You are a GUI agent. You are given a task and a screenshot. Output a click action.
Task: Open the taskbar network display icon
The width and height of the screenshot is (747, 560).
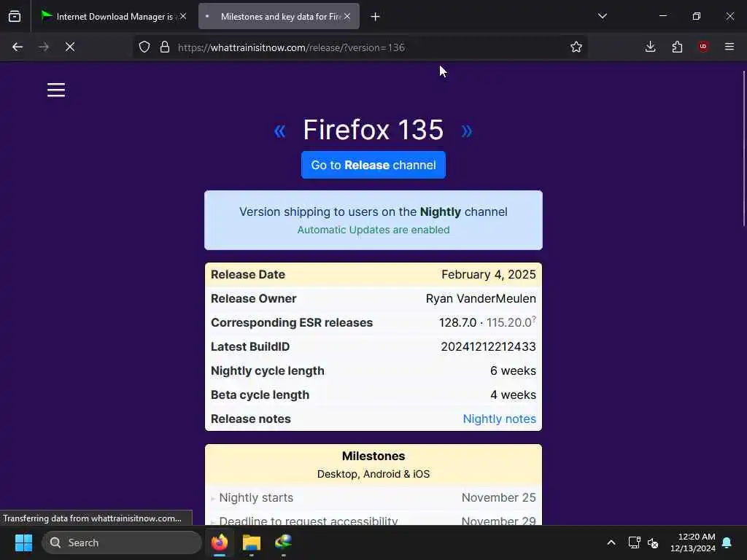click(634, 542)
